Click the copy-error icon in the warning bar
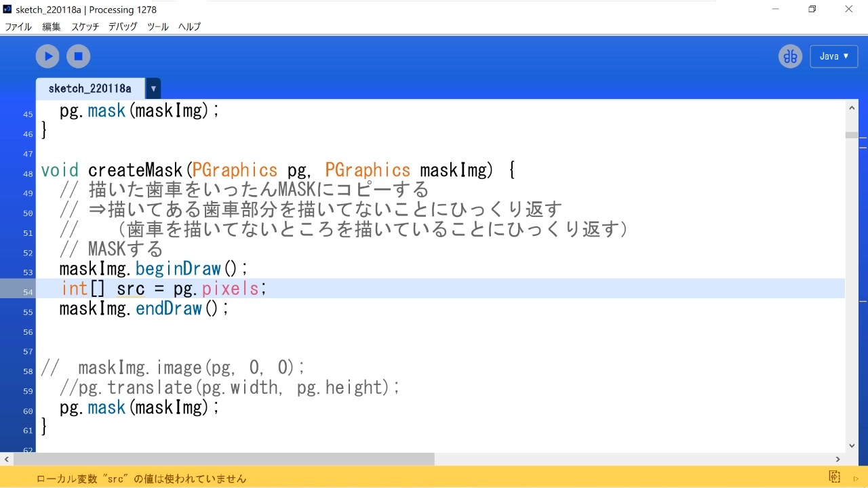The width and height of the screenshot is (868, 488). pyautogui.click(x=833, y=476)
